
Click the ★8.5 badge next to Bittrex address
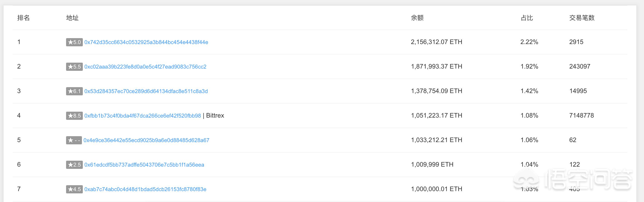(74, 116)
